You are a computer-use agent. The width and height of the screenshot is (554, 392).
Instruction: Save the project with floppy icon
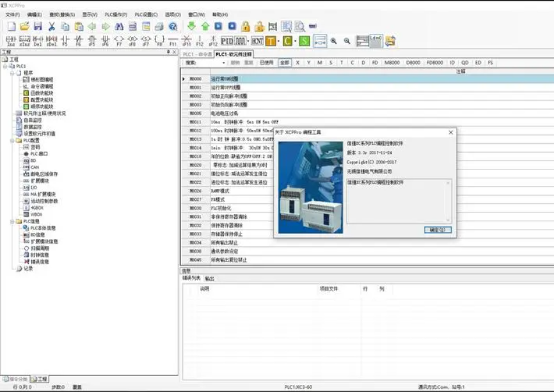click(x=38, y=26)
